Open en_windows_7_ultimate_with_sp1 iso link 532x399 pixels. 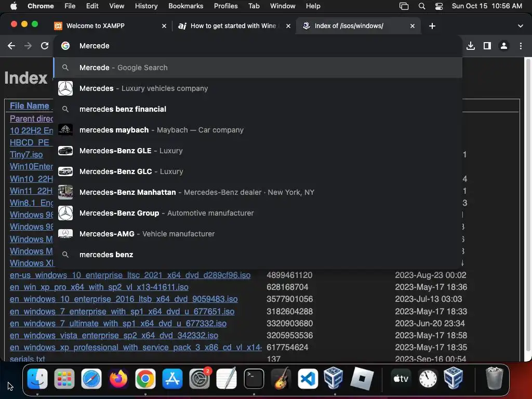coord(118,323)
